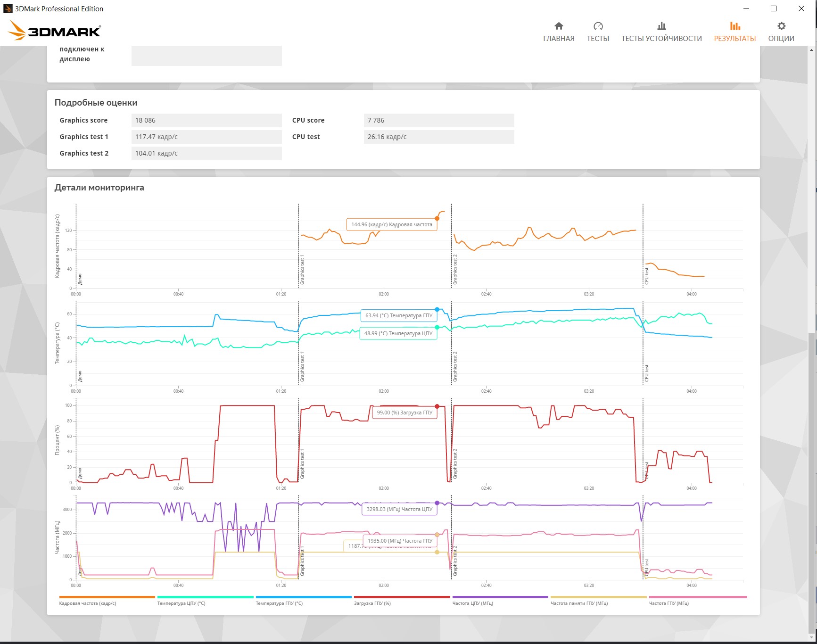The image size is (817, 644).
Task: Toggle Частота ЦПУ legend line
Action: click(x=500, y=597)
